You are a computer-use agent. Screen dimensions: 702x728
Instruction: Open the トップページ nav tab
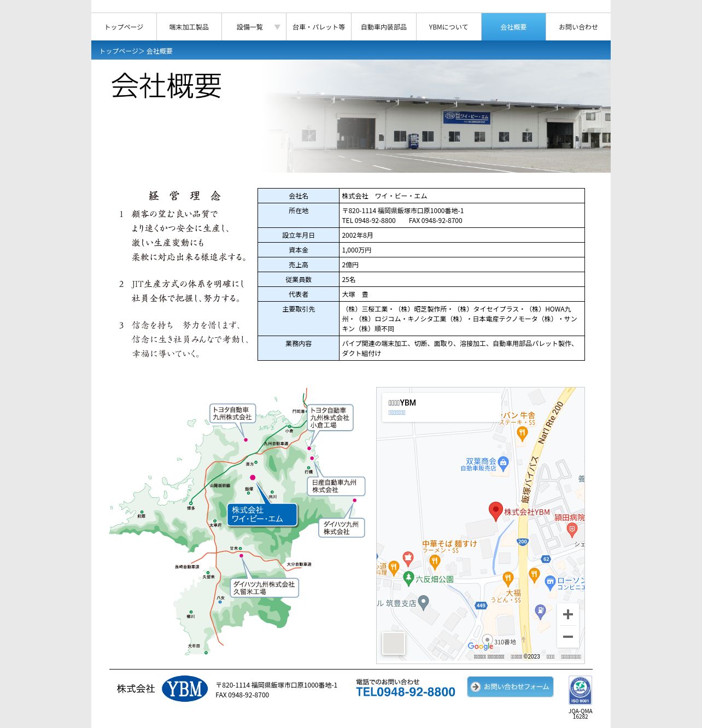coord(124,27)
